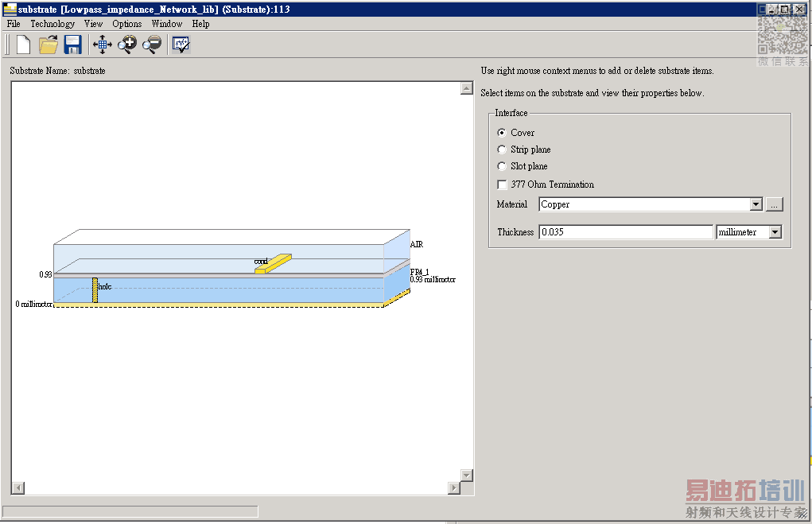Select the hole via in substrate
Image resolution: width=812 pixels, height=524 pixels.
95,290
